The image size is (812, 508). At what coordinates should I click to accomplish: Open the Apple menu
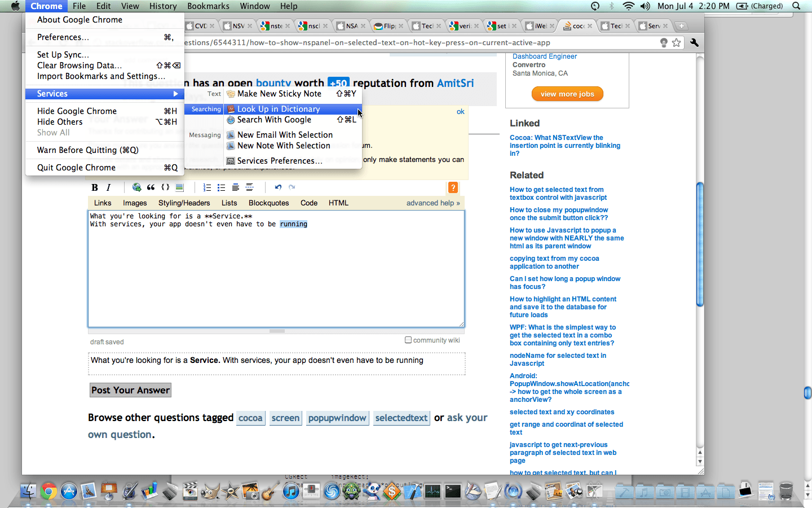15,6
